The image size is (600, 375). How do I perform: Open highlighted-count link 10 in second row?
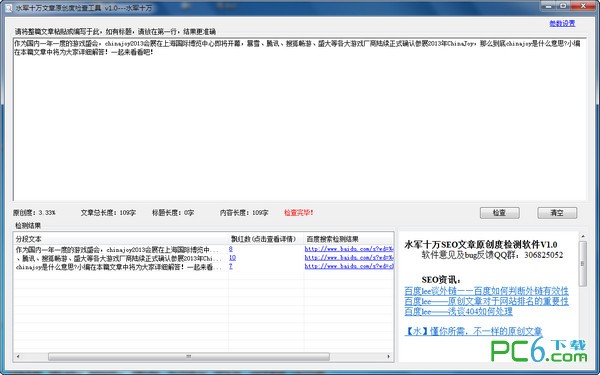(232, 258)
